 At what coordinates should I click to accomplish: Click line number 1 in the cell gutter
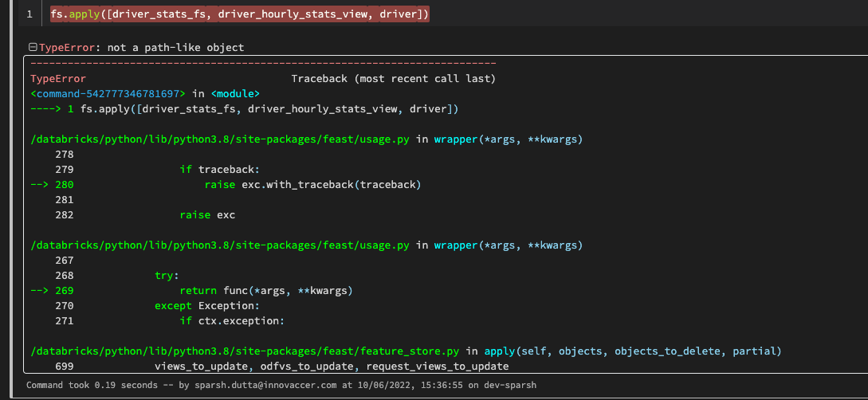(29, 14)
